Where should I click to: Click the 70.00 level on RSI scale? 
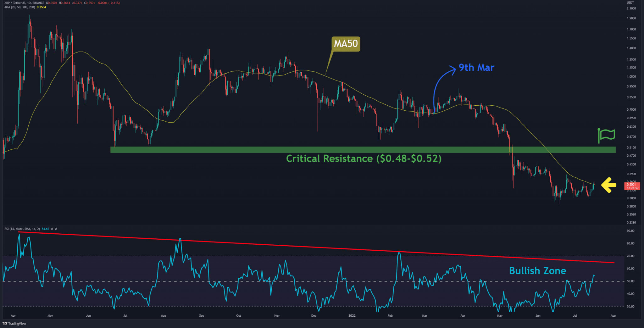(x=630, y=256)
